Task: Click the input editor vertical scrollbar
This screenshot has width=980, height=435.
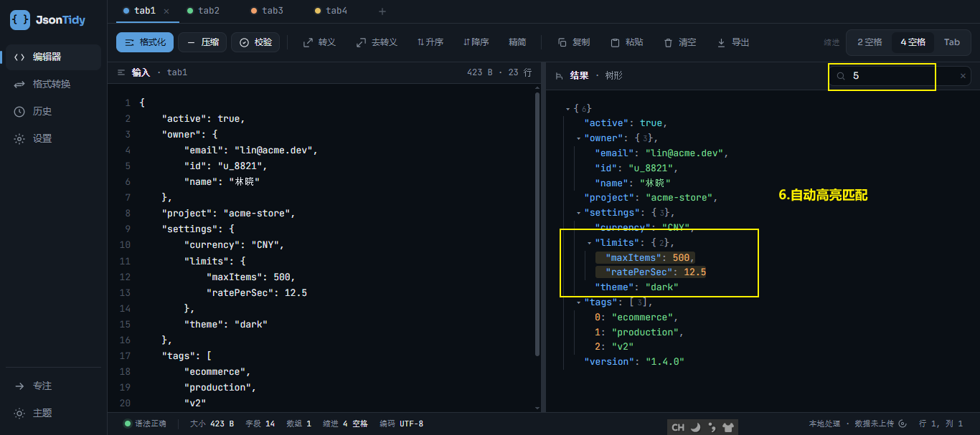Action: [538, 222]
